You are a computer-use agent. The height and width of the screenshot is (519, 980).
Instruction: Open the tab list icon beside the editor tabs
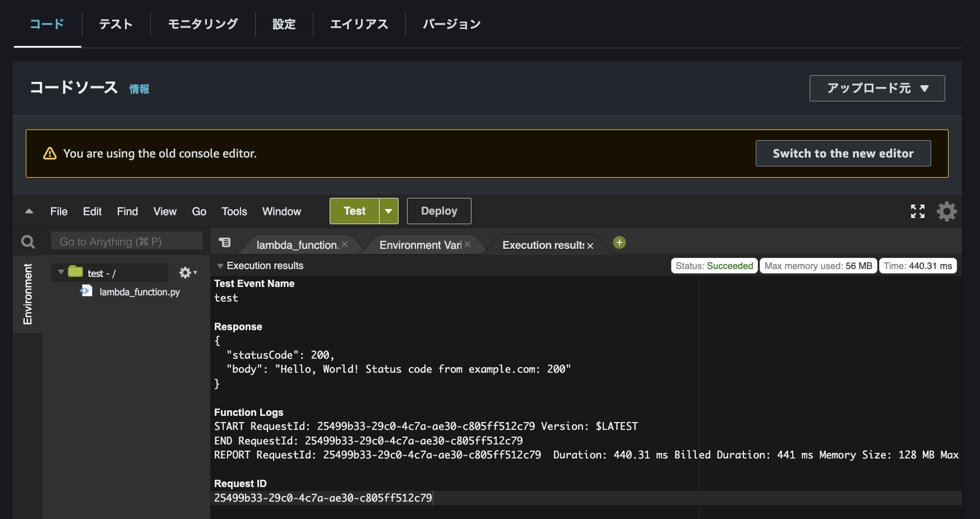pos(225,242)
